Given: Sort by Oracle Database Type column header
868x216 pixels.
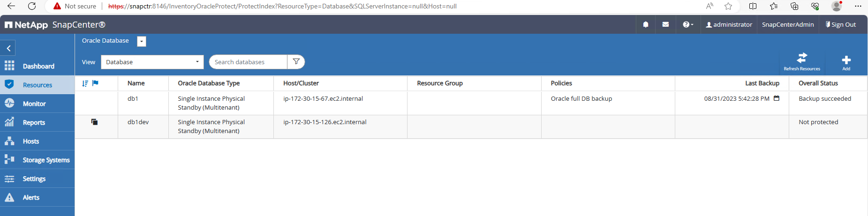Looking at the screenshot, I should (x=209, y=83).
